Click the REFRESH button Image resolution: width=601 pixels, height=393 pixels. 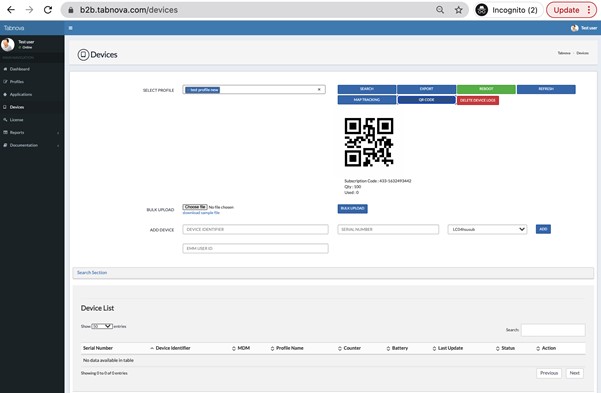pos(546,89)
